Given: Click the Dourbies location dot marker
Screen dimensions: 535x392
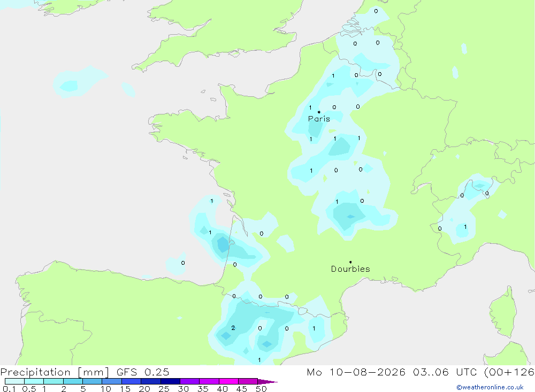Looking at the screenshot, I should [x=350, y=262].
